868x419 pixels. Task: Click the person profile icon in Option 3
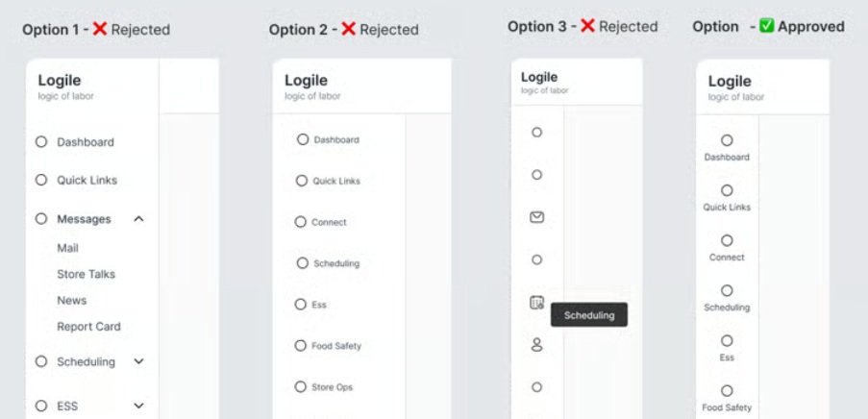(537, 344)
